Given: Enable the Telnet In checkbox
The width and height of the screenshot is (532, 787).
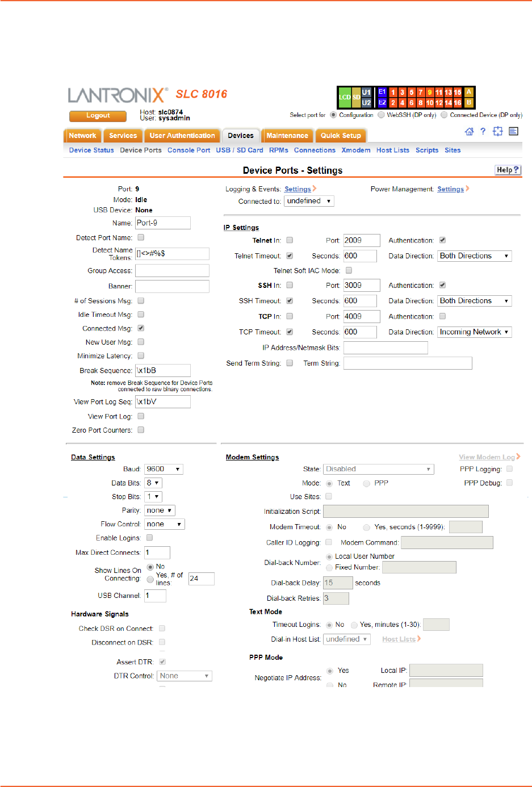Looking at the screenshot, I should pyautogui.click(x=290, y=240).
